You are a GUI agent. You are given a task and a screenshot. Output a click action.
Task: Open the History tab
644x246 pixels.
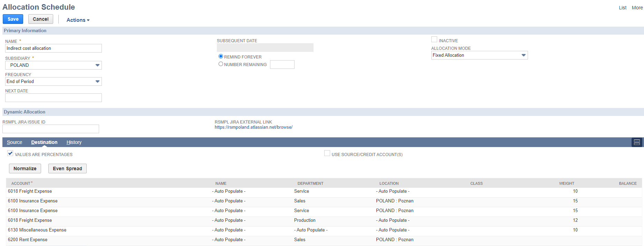(x=74, y=142)
